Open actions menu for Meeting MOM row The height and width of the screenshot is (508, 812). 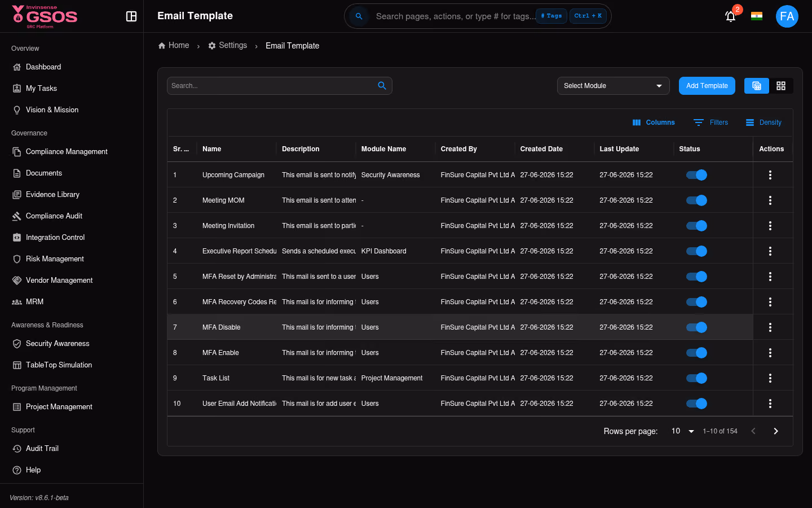pyautogui.click(x=770, y=200)
